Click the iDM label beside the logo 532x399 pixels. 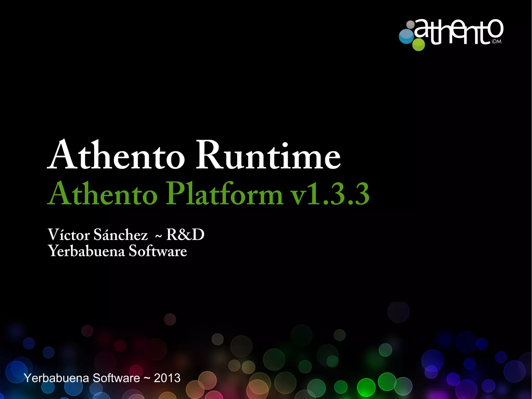[497, 42]
